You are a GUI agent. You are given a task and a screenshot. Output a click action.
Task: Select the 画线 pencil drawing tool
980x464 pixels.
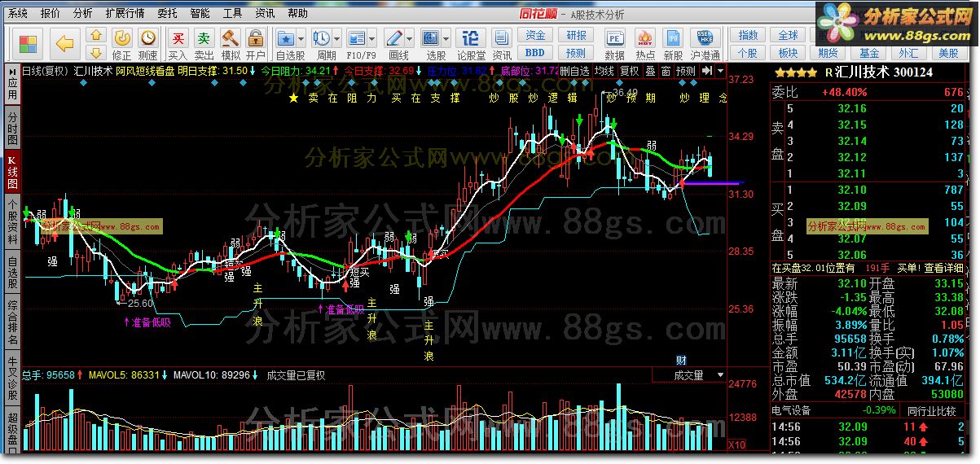tap(394, 37)
